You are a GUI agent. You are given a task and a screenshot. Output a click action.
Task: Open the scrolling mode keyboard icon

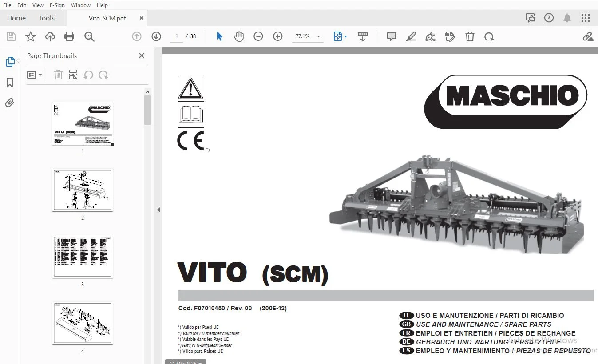pos(363,36)
